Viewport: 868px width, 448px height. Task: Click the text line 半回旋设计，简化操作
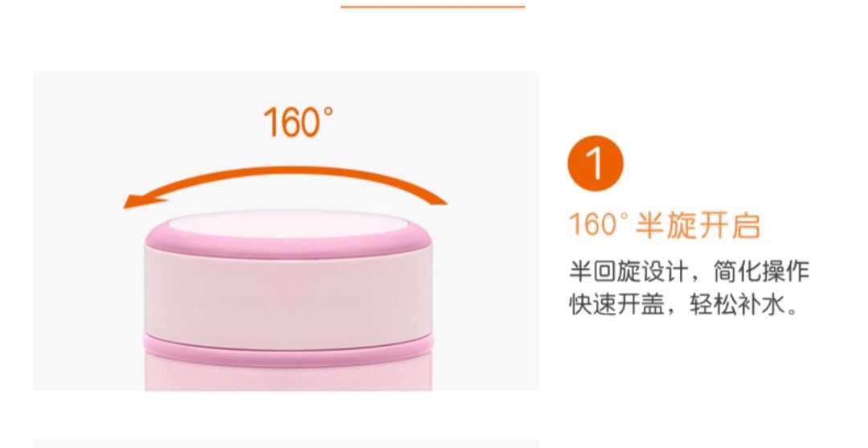690,271
